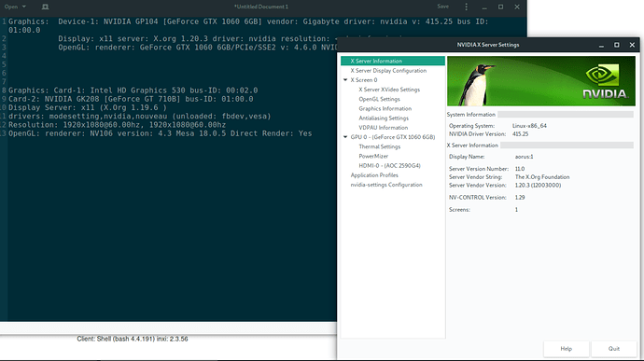Image resolution: width=644 pixels, height=361 pixels.
Task: Minimize NVIDIA X Server Settings window
Action: pyautogui.click(x=601, y=45)
